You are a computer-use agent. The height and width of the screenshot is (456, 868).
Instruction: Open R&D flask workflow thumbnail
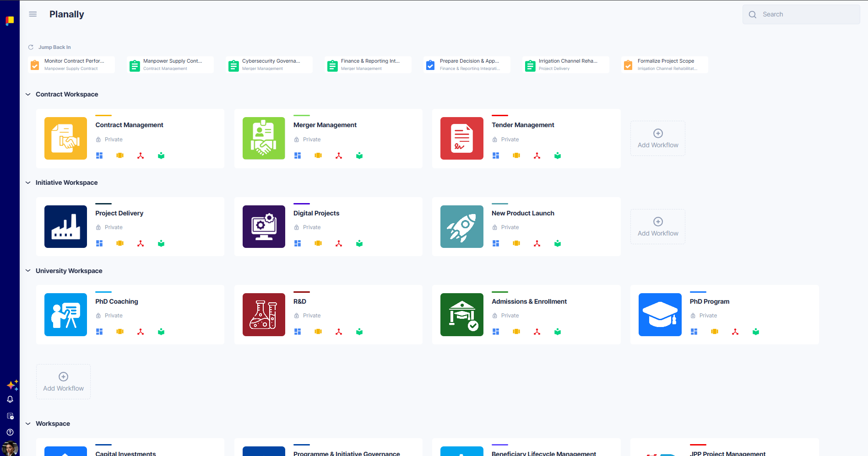[x=264, y=315]
